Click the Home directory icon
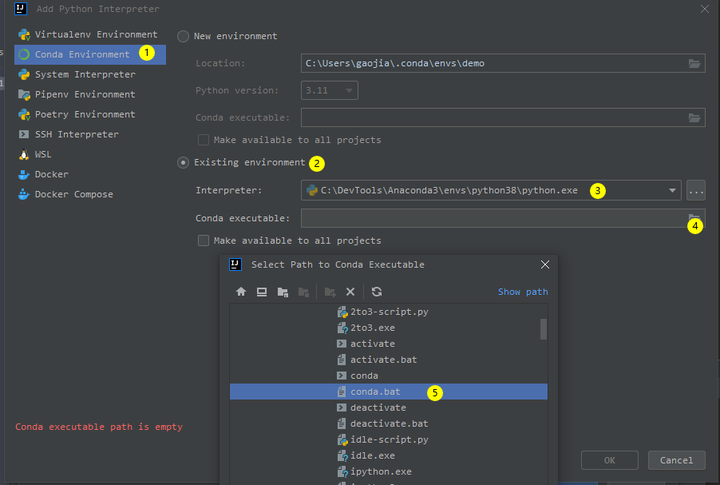The width and height of the screenshot is (720, 485). point(240,292)
